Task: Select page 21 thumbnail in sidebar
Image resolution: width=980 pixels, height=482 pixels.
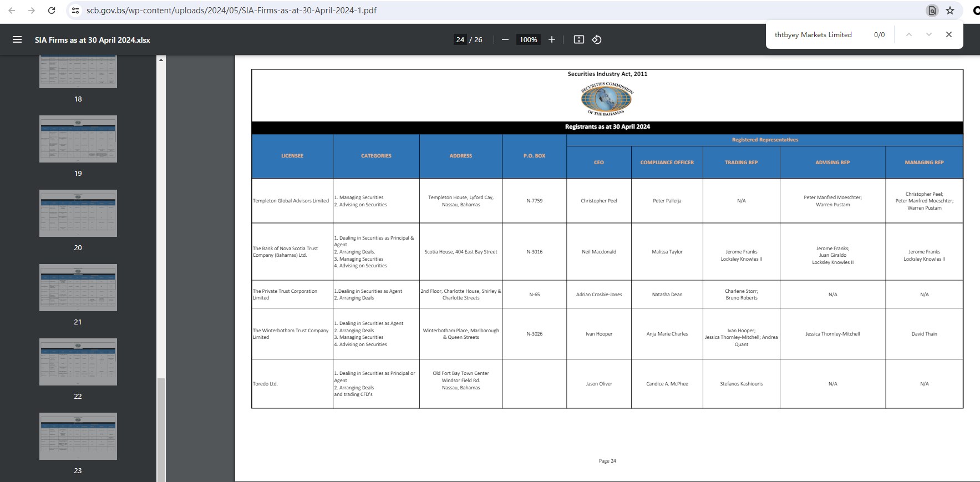Action: coord(78,287)
